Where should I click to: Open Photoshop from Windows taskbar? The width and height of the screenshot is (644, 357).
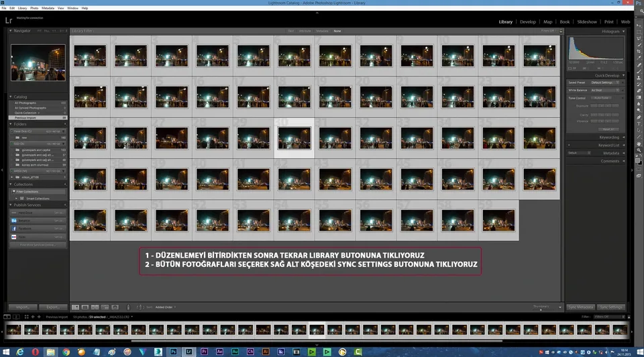(173, 352)
